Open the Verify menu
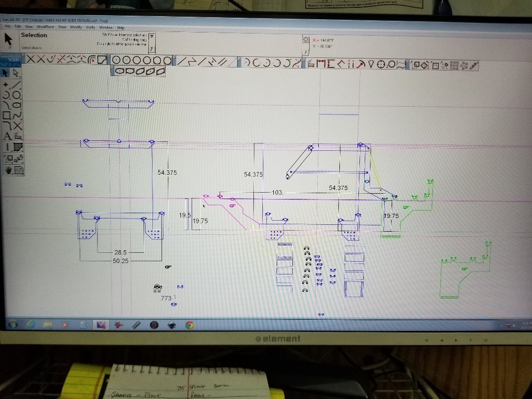 pos(91,27)
